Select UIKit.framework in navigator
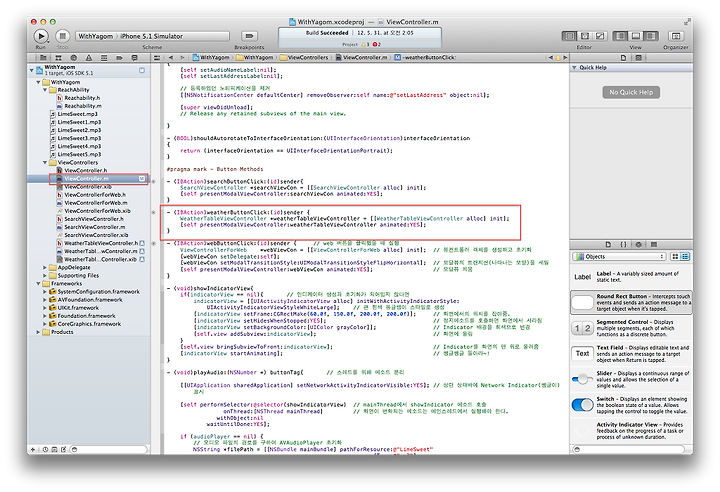 (x=78, y=308)
